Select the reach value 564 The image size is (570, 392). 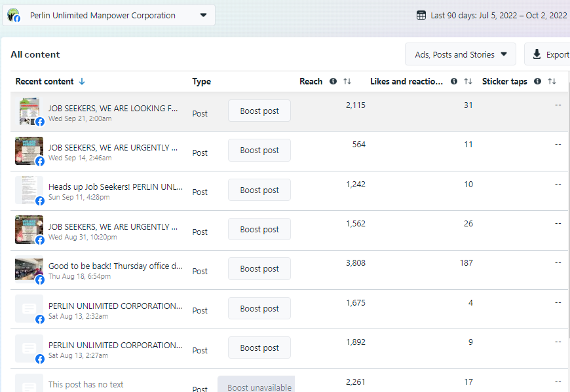click(x=359, y=145)
